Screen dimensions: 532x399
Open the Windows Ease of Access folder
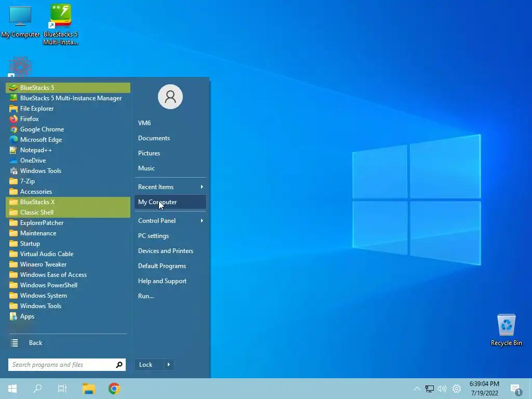pyautogui.click(x=68, y=275)
